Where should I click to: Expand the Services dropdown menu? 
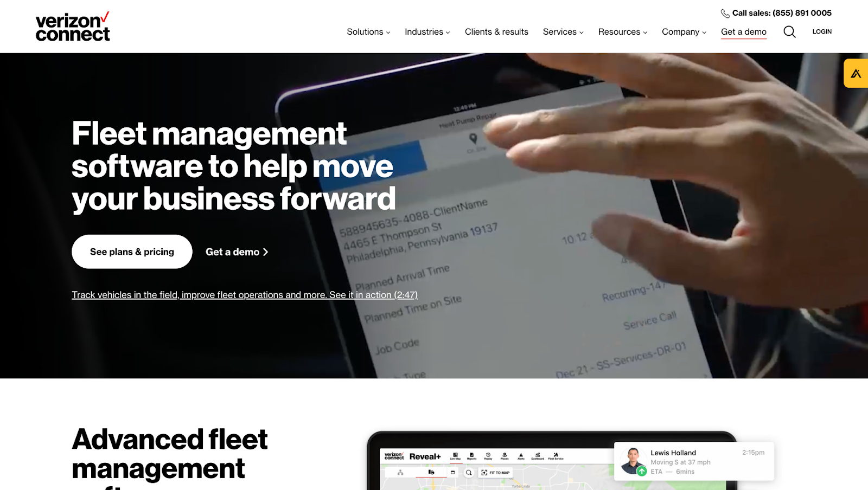pos(563,32)
